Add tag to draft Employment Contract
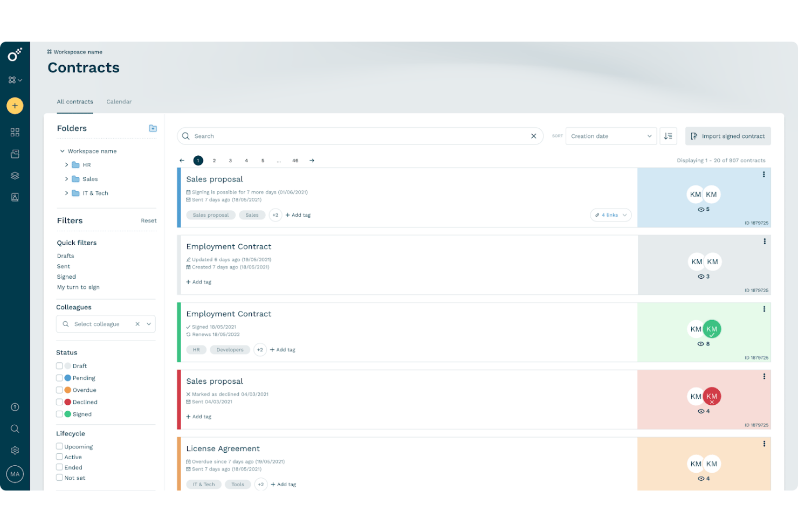The image size is (798, 532). [199, 282]
